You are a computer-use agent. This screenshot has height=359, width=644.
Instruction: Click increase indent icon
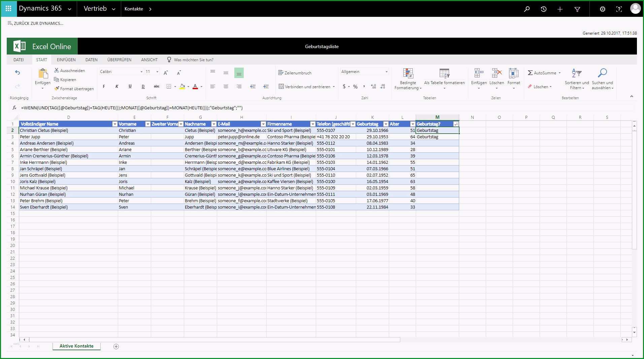266,86
